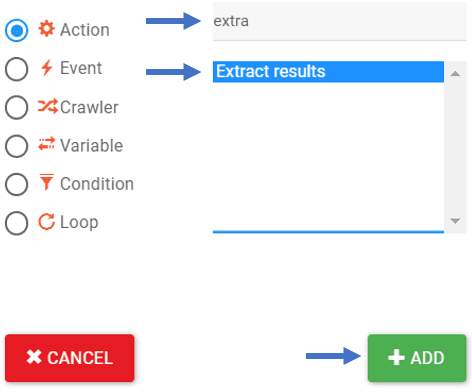This screenshot has width=472, height=392.
Task: Choose the Crawler radio option
Action: (x=16, y=107)
